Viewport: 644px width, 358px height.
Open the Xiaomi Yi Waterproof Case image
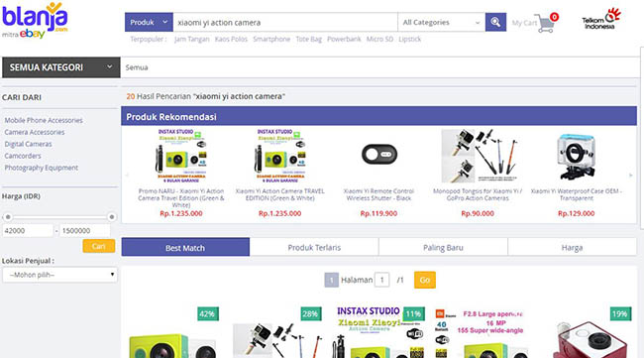tap(576, 156)
